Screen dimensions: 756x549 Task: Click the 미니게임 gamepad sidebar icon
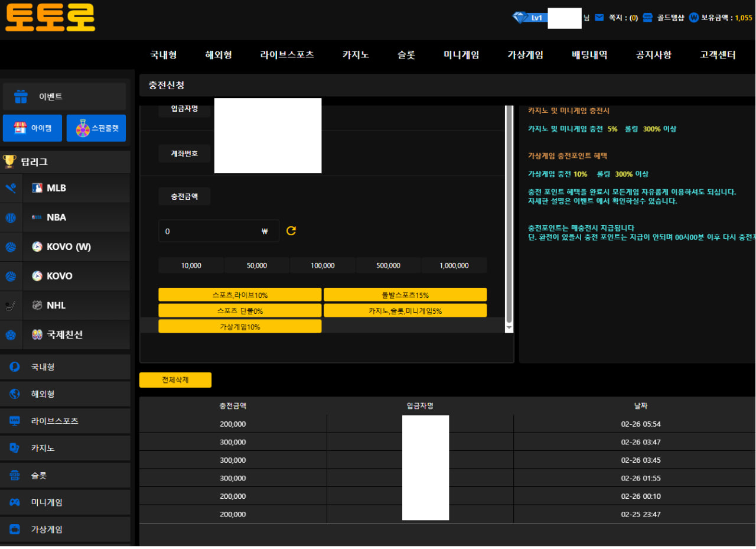(x=15, y=502)
